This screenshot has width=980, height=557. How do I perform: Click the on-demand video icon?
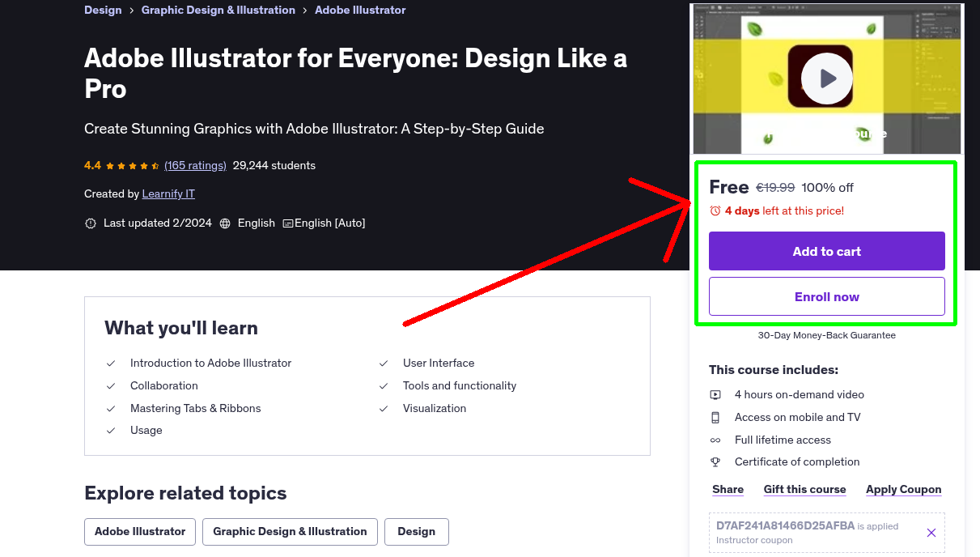pyautogui.click(x=715, y=395)
